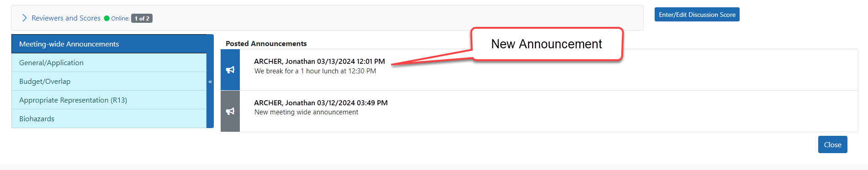Close the announcements panel
The width and height of the screenshot is (868, 170).
pos(832,144)
